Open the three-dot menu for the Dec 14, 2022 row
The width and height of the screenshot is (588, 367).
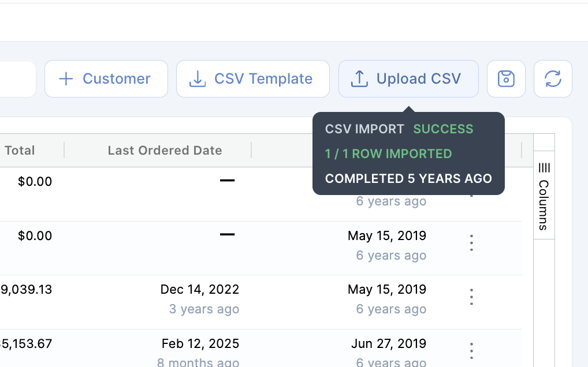(x=472, y=297)
